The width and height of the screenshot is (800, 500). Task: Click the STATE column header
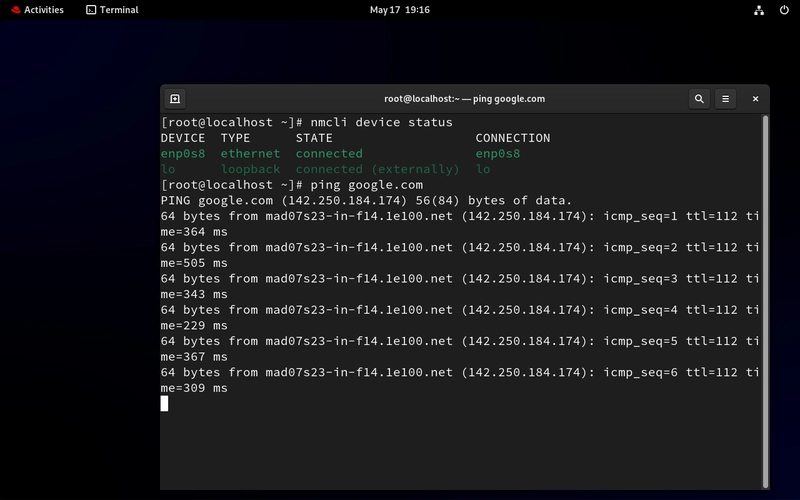tap(314, 138)
